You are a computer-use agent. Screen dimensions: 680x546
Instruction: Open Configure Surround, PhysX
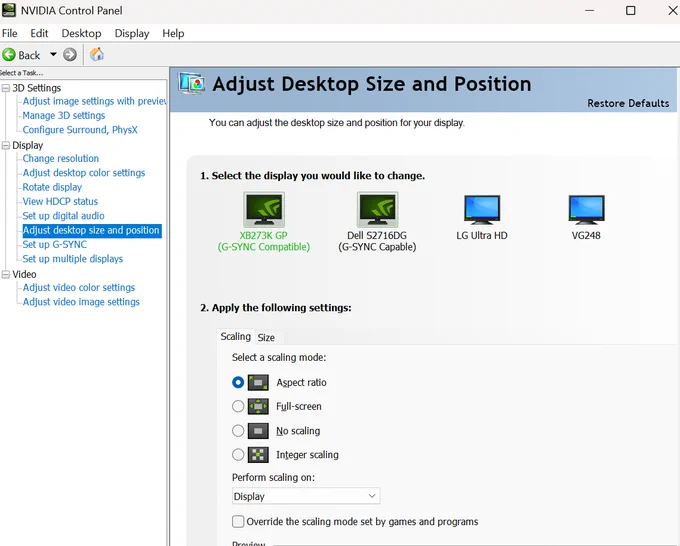click(80, 130)
